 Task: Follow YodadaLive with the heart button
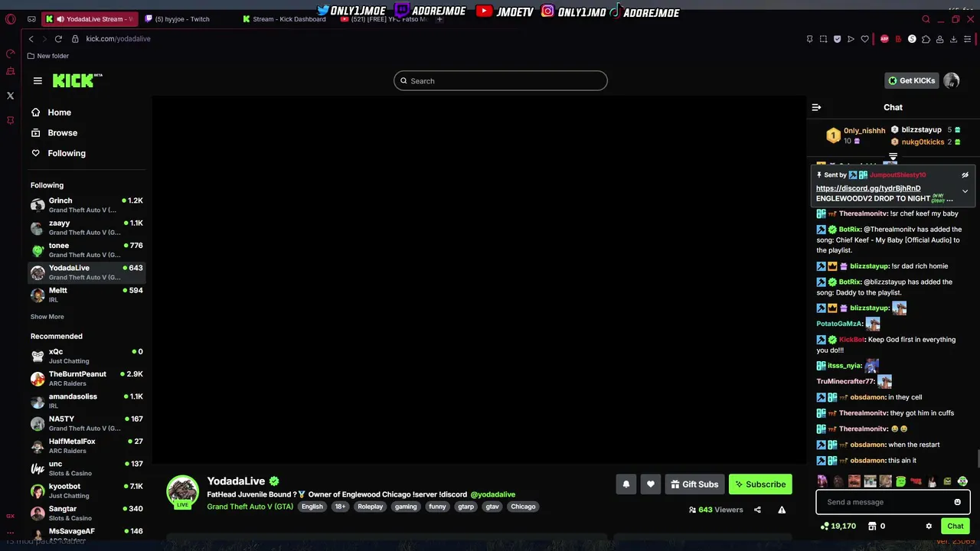(651, 484)
